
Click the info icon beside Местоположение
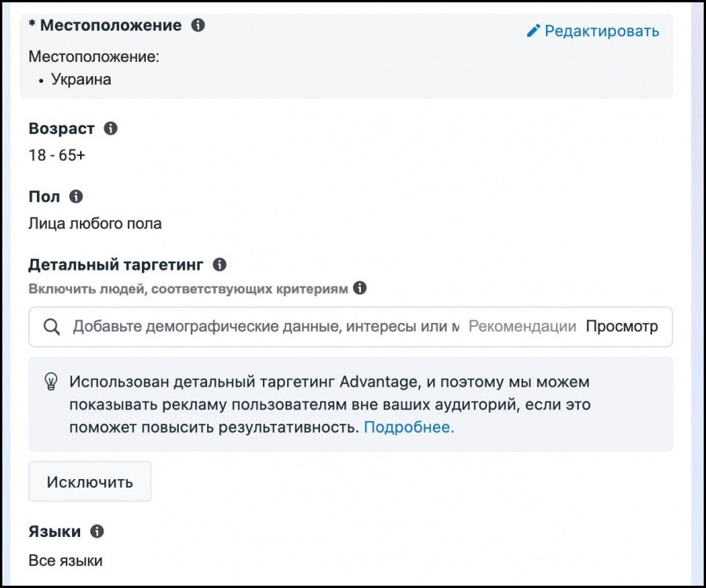coord(198,25)
